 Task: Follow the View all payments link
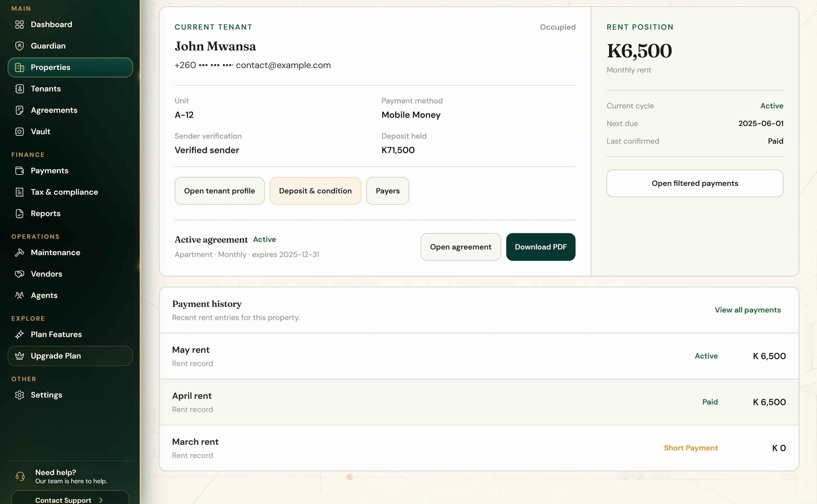tap(748, 310)
